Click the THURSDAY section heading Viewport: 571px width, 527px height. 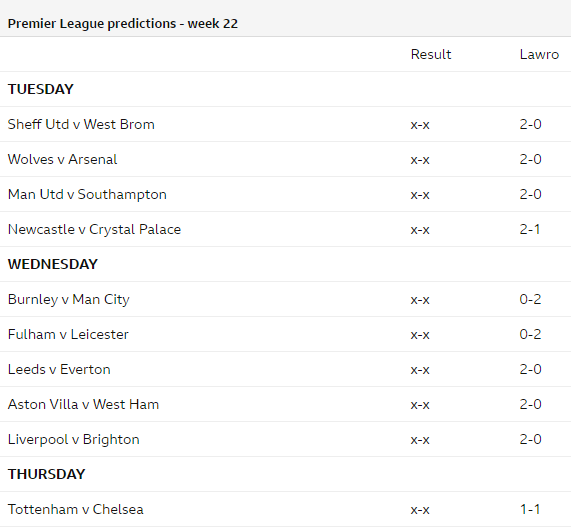pos(47,474)
